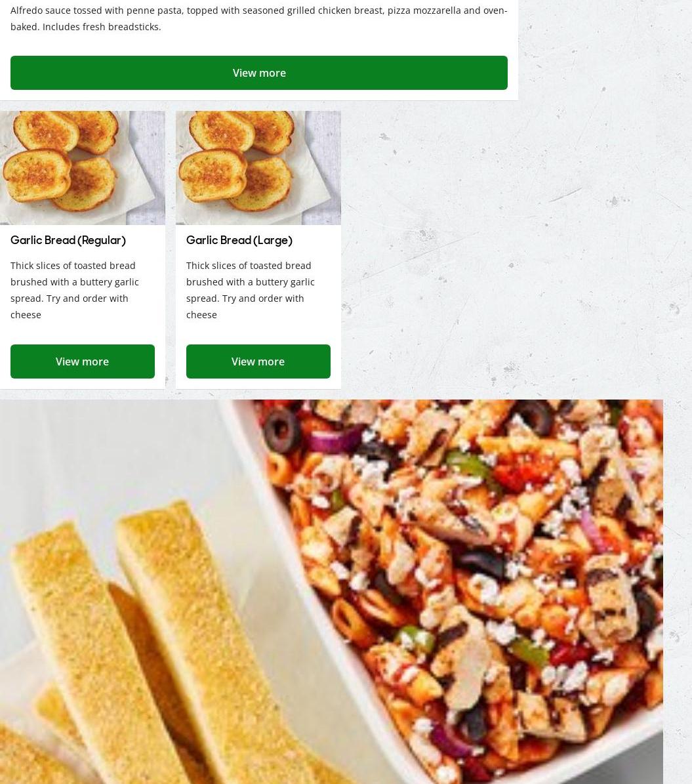Select the Garlic Bread (Regular) product photo

(83, 168)
